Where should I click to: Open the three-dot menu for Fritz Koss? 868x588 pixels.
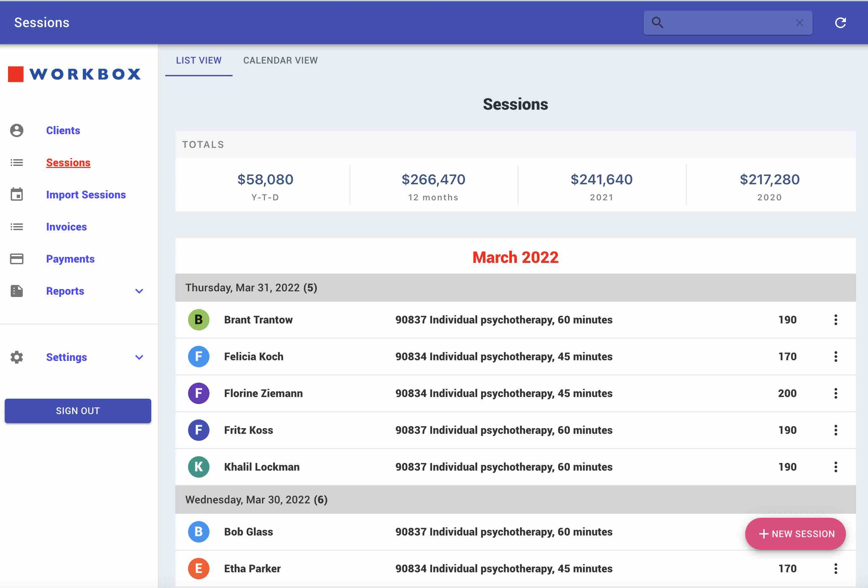point(836,430)
